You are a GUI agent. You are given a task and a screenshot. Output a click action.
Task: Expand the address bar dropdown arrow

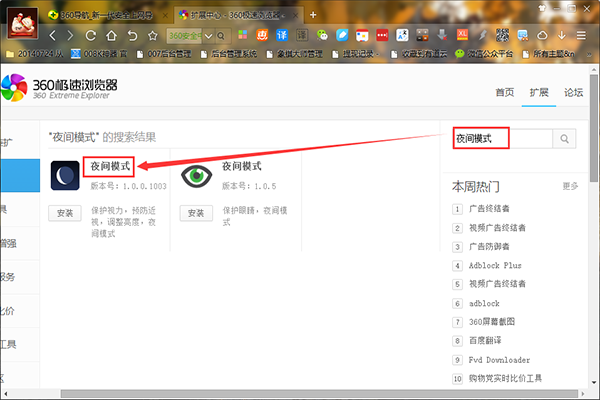208,36
